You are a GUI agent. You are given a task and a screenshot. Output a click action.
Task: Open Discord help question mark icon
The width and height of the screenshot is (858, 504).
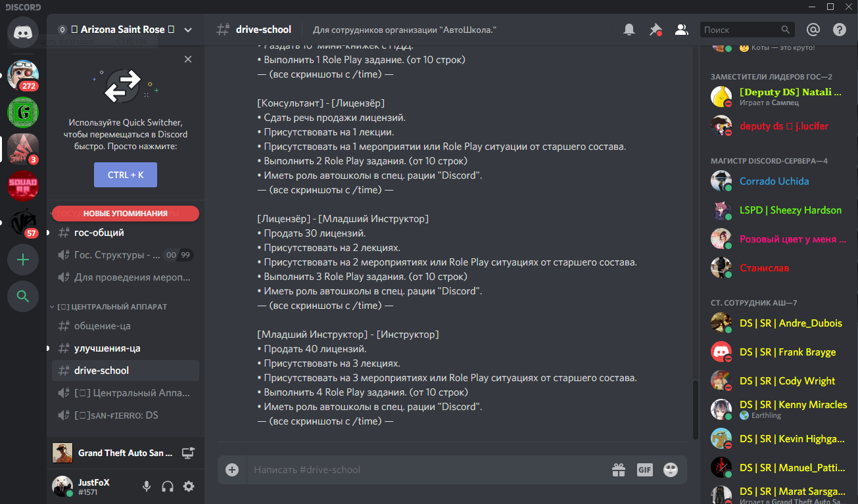coord(840,30)
